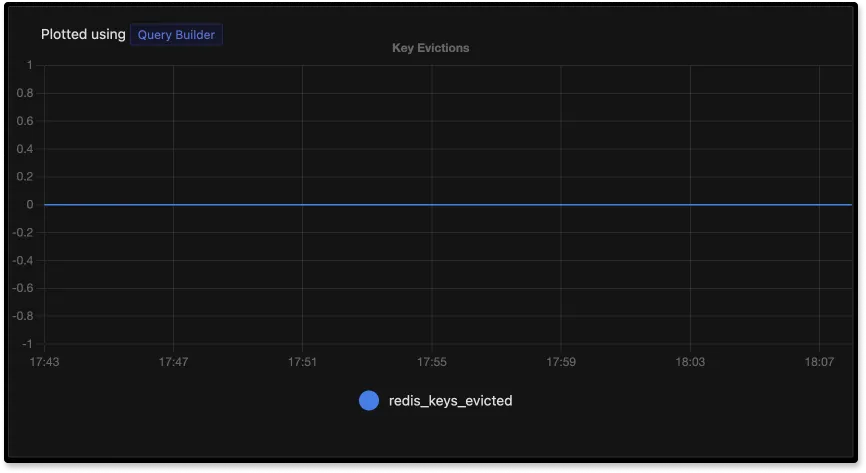Viewport: 866px width, 473px height.
Task: Click the y-axis value 0.8
Action: click(x=25, y=93)
